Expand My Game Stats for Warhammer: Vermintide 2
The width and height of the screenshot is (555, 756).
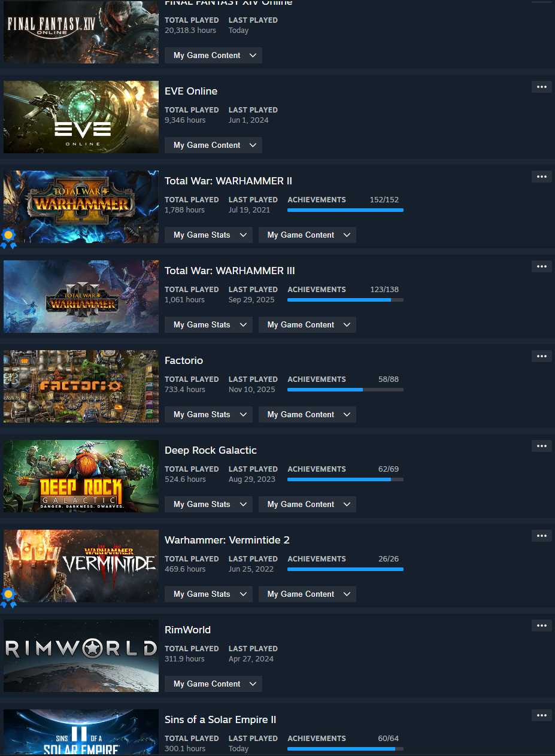[208, 594]
